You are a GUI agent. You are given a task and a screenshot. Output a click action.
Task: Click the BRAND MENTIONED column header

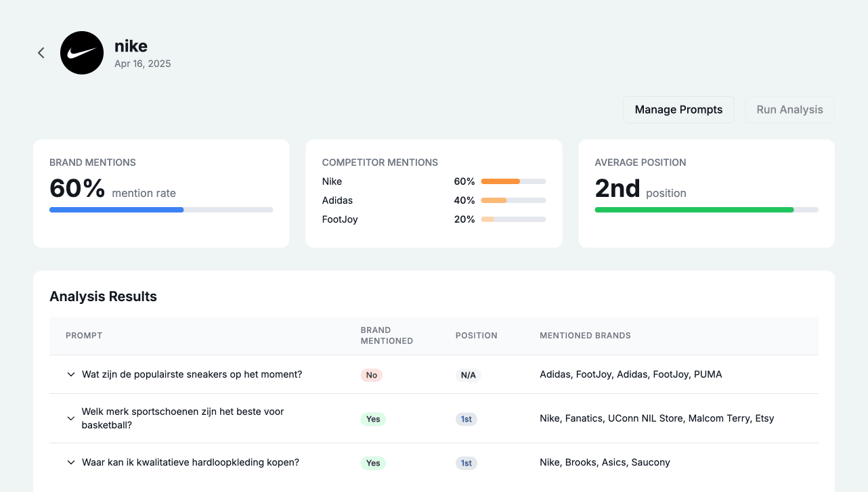(x=387, y=336)
